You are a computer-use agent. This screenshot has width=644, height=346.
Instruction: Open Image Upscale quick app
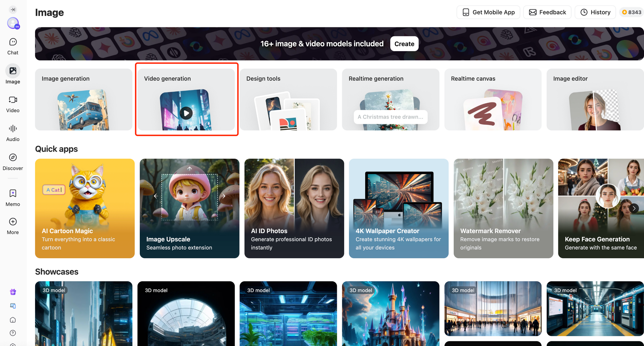point(189,208)
